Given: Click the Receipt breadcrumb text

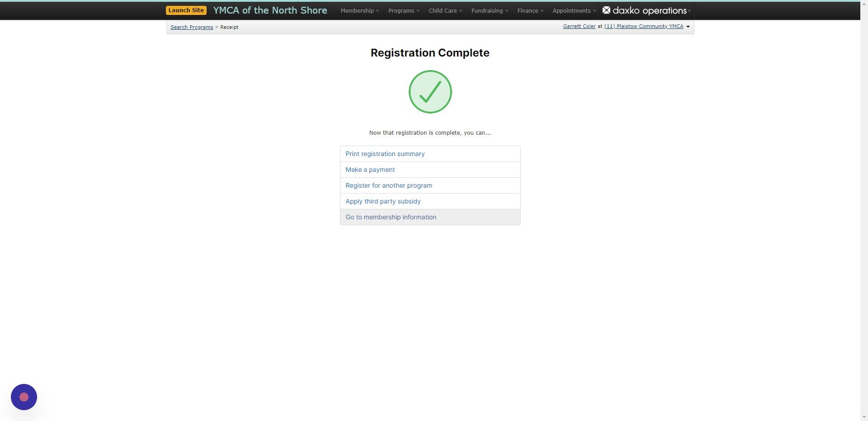Looking at the screenshot, I should (x=229, y=27).
